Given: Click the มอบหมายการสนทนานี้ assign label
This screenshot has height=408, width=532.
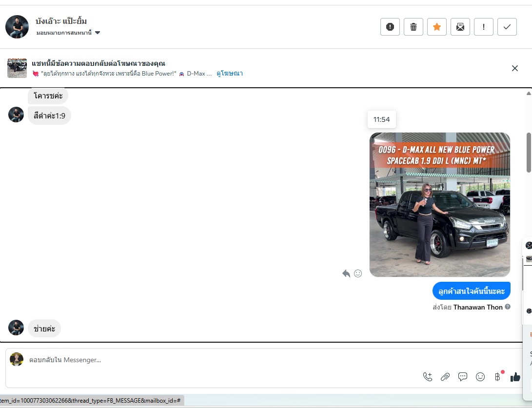Looking at the screenshot, I should click(64, 33).
